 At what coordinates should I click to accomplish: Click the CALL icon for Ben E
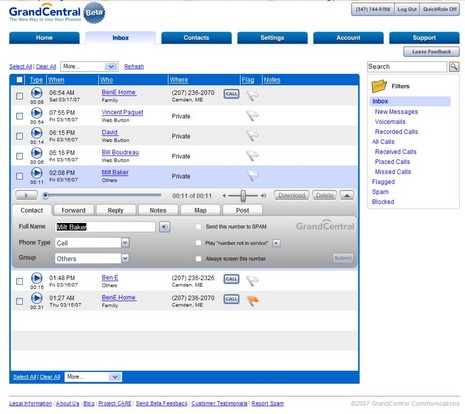pyautogui.click(x=231, y=279)
